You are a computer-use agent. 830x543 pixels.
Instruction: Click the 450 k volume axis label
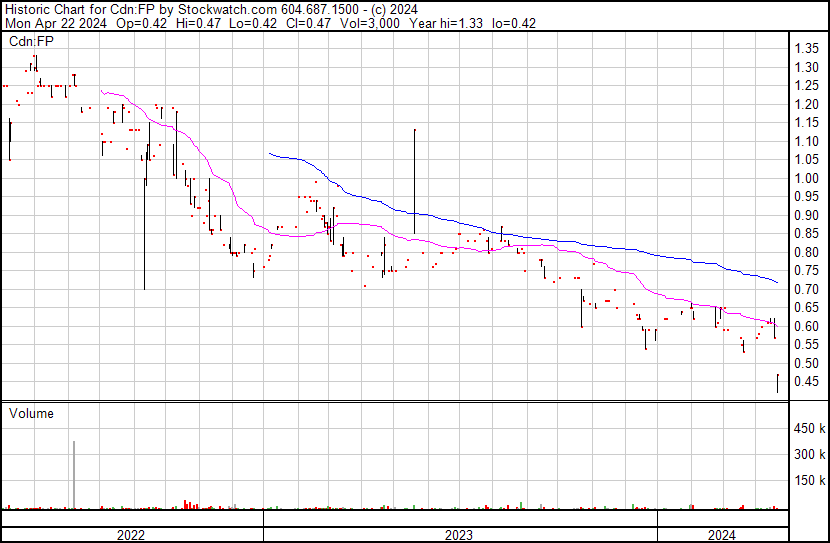[809, 428]
